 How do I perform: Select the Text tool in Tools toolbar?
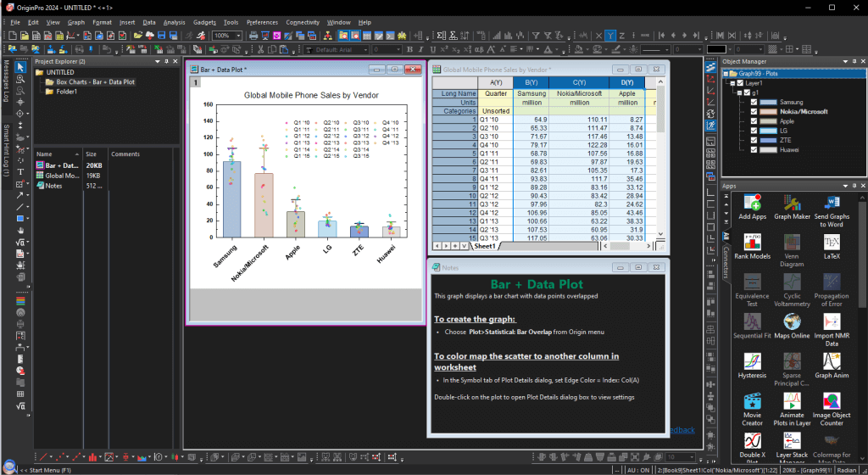point(20,172)
